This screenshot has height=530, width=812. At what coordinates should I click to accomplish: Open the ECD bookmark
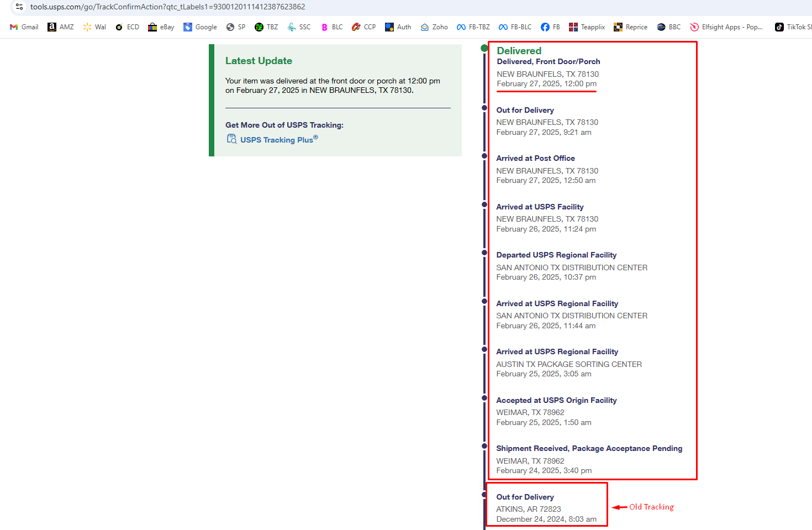pos(127,27)
